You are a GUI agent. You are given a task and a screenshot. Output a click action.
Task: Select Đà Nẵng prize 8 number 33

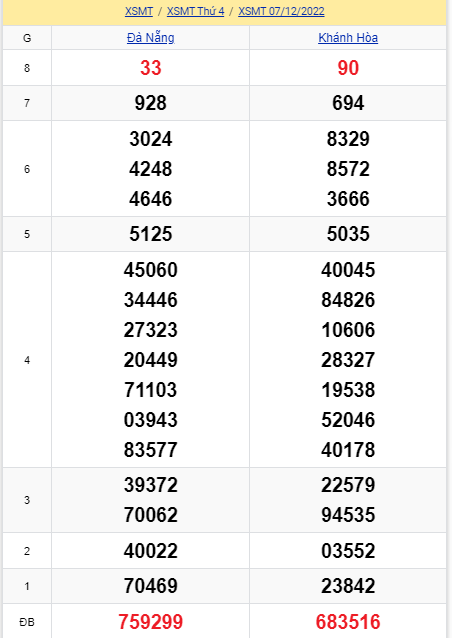point(151,68)
